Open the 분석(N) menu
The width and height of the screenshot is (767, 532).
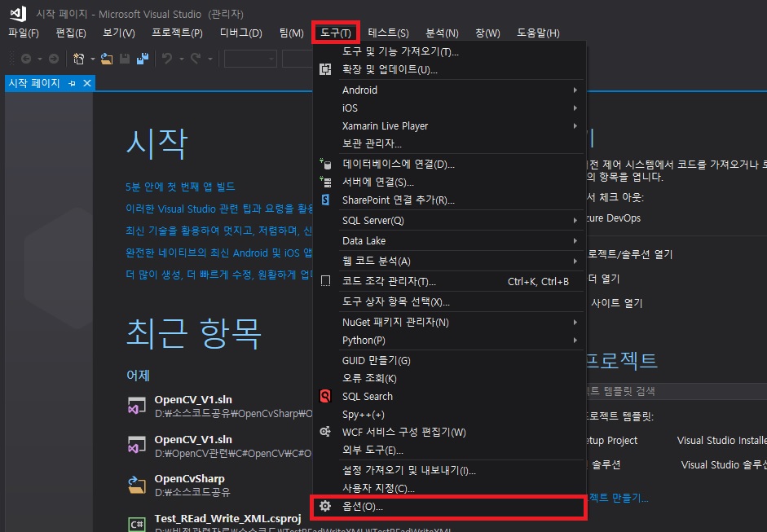pyautogui.click(x=443, y=33)
